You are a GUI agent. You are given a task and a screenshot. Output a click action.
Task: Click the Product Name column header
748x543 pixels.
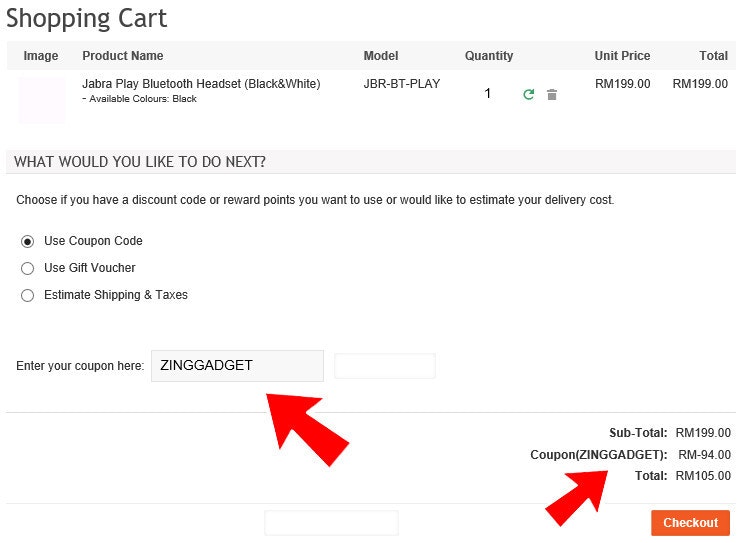[123, 56]
